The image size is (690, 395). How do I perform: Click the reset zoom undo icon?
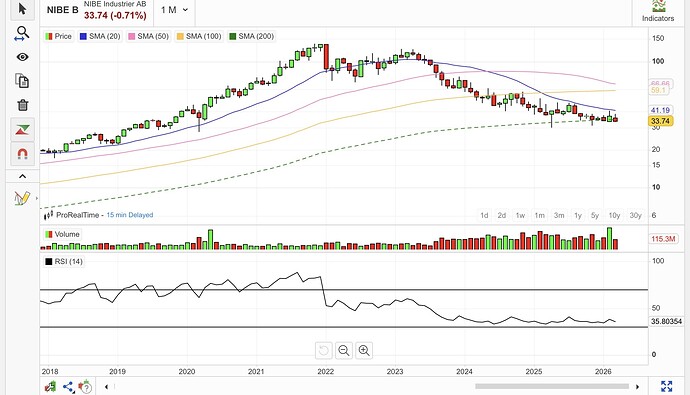[x=323, y=350]
